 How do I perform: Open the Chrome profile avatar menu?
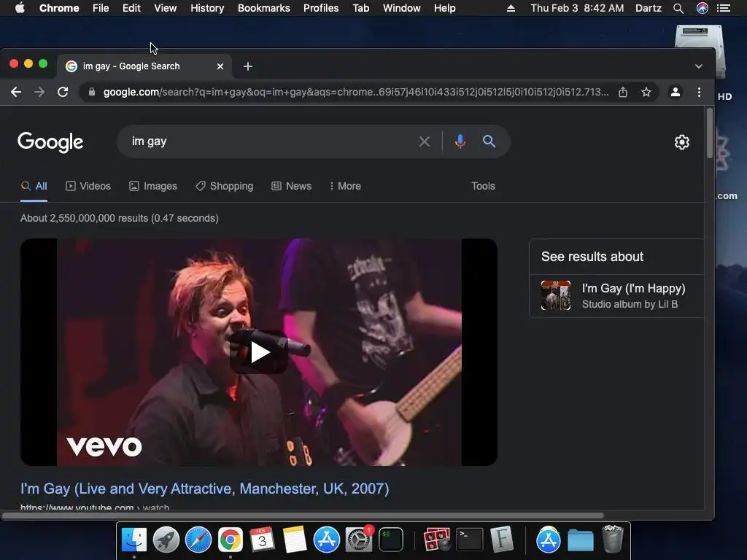tap(675, 92)
